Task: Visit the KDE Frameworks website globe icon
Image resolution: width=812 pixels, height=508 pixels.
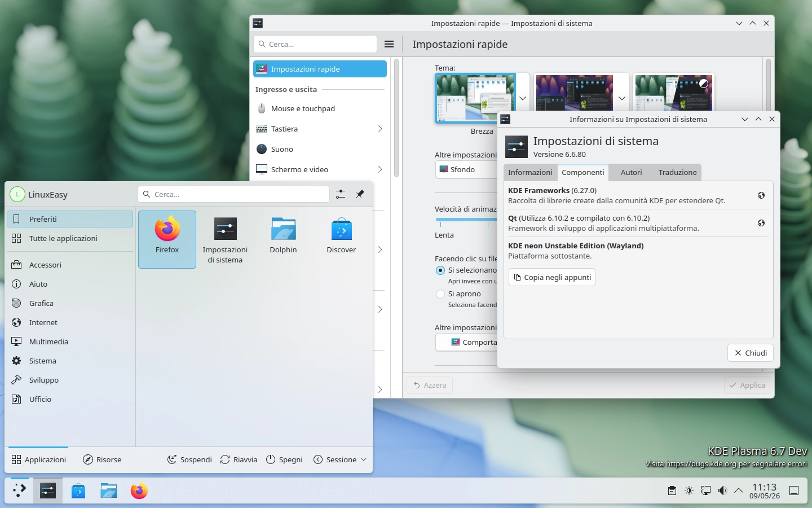Action: (761, 195)
